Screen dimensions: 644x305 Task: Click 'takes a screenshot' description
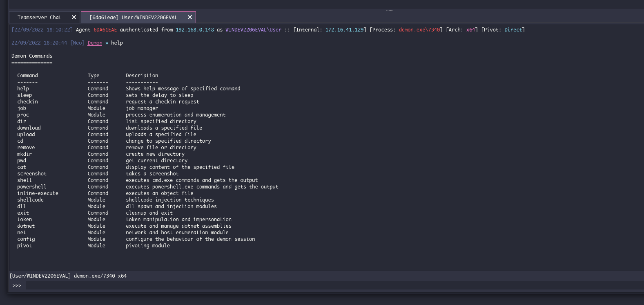pyautogui.click(x=152, y=173)
